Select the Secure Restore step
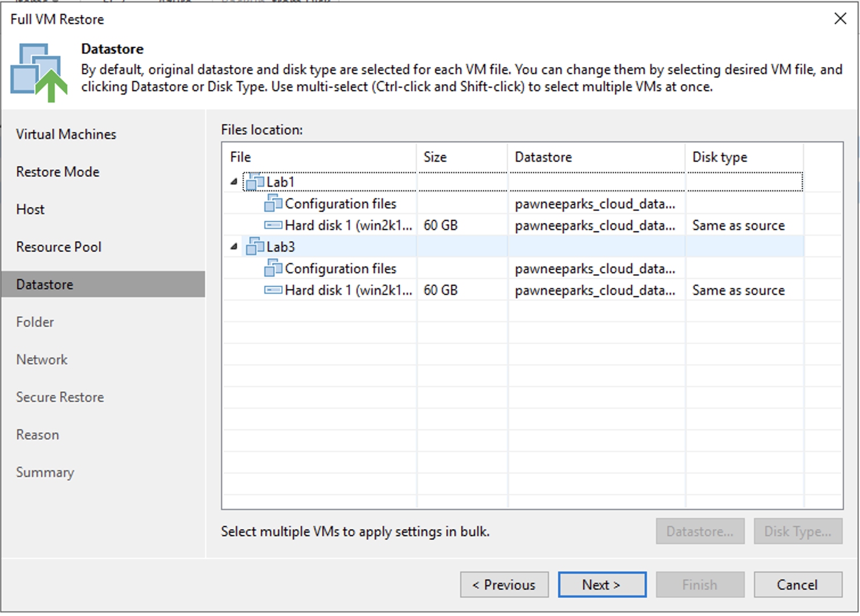The height and width of the screenshot is (616, 860). click(x=60, y=397)
